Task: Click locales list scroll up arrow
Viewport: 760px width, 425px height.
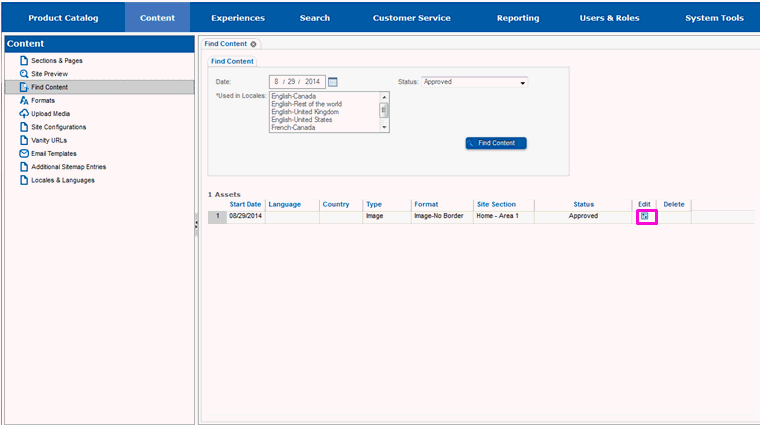Action: click(x=384, y=97)
